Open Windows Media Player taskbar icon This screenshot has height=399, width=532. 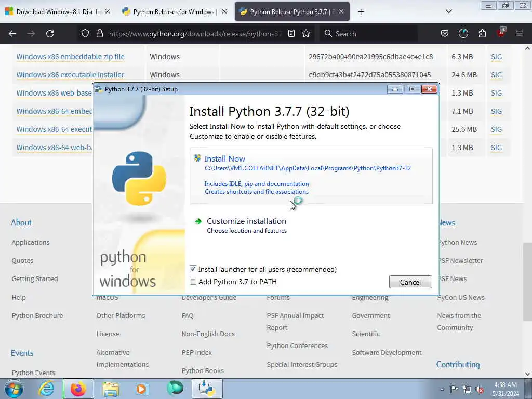142,389
